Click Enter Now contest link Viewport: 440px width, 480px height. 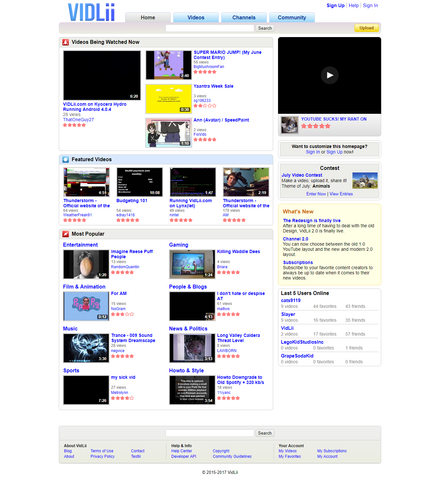pos(316,194)
